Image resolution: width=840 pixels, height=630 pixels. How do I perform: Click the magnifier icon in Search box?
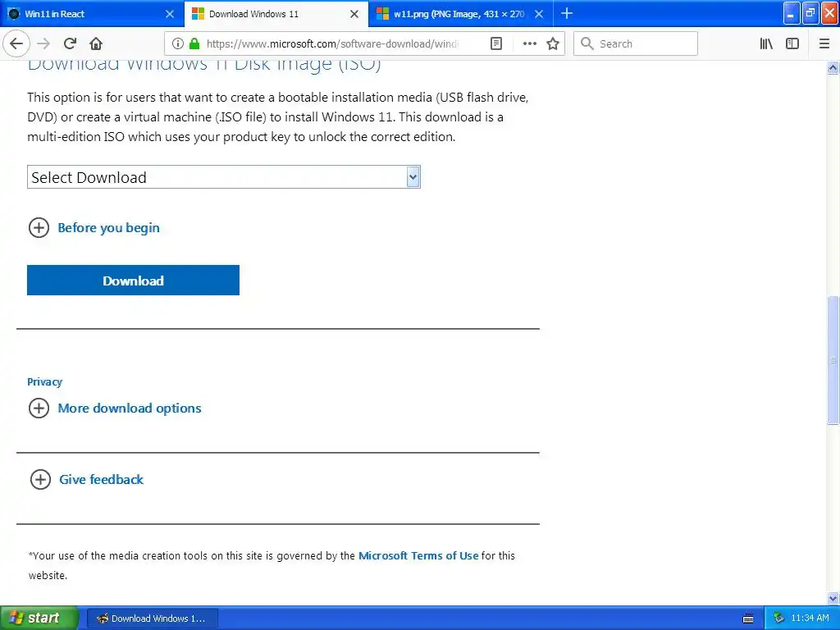[x=587, y=44]
